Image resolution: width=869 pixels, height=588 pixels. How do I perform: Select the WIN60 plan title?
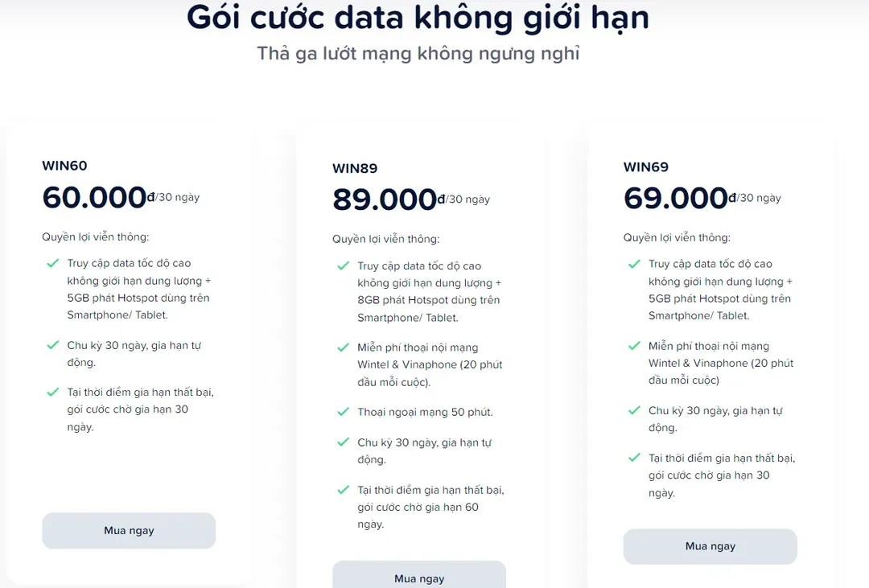[x=64, y=166]
